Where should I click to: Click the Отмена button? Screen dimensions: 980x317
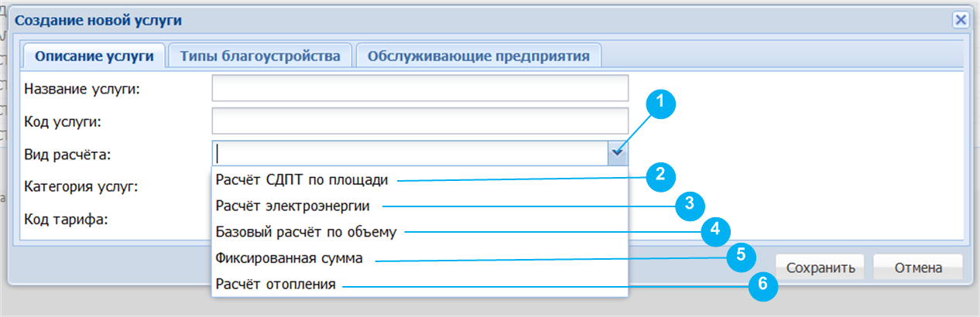918,268
